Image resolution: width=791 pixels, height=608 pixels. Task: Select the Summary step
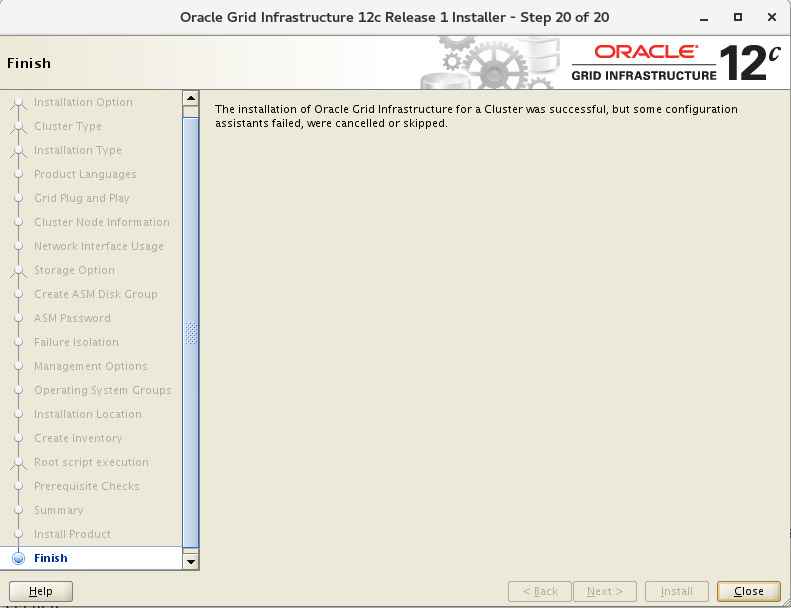click(x=59, y=510)
